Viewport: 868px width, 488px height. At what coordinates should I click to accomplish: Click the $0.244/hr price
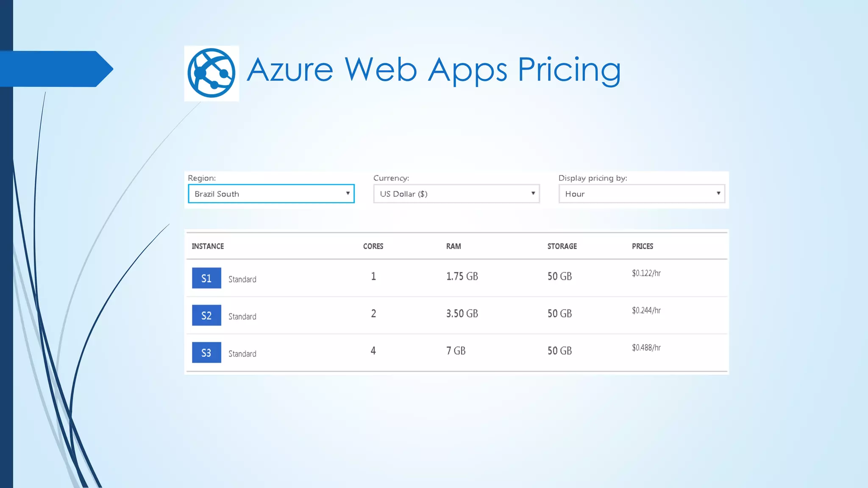coord(646,311)
